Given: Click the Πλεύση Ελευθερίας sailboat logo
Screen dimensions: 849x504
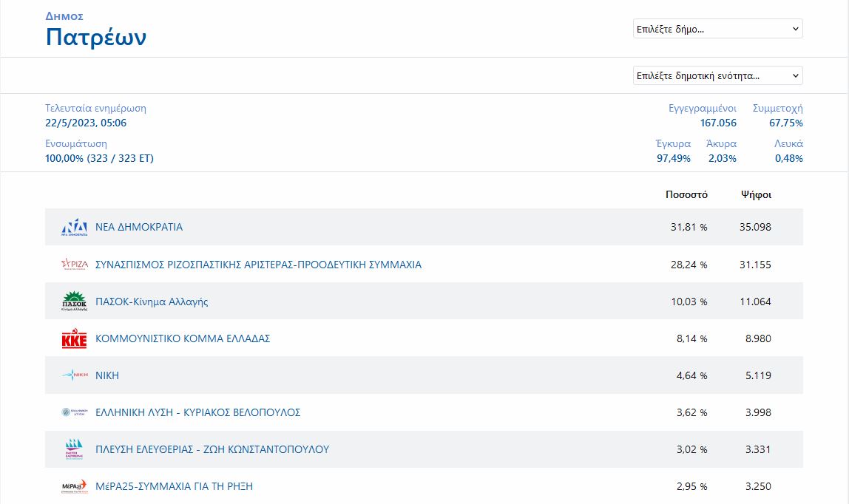Looking at the screenshot, I should 74,449.
